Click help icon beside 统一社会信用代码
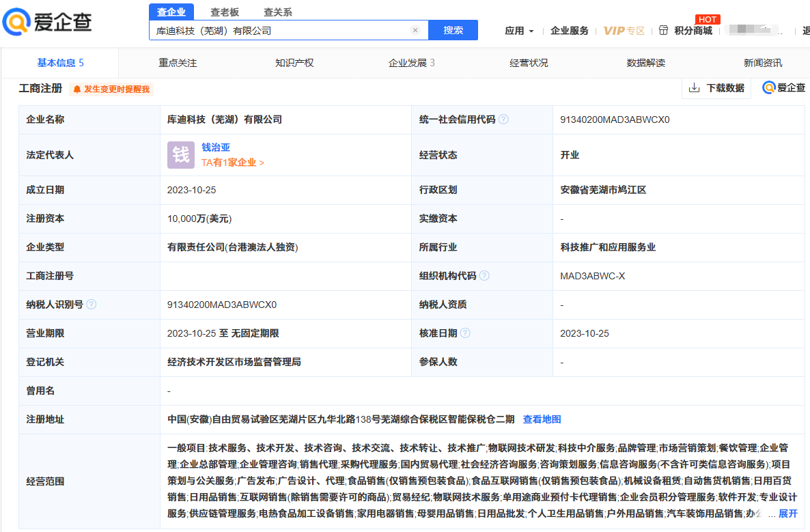The height and width of the screenshot is (532, 810). (x=503, y=120)
